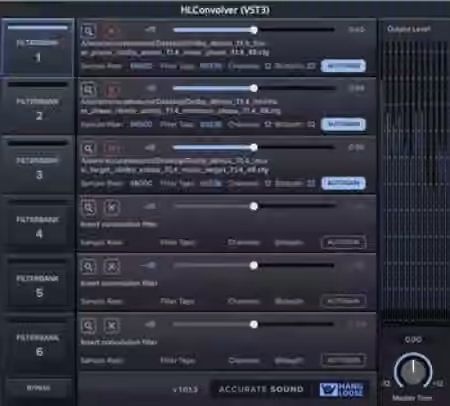Viewport: 450px width, 406px height.
Task: Click the gain value readout in Filterbank 3 row
Action: [356, 147]
